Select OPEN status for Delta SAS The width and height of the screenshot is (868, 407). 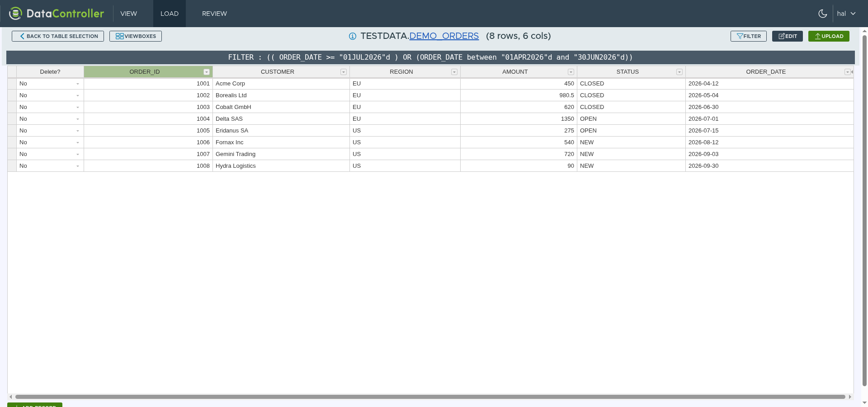pos(631,119)
